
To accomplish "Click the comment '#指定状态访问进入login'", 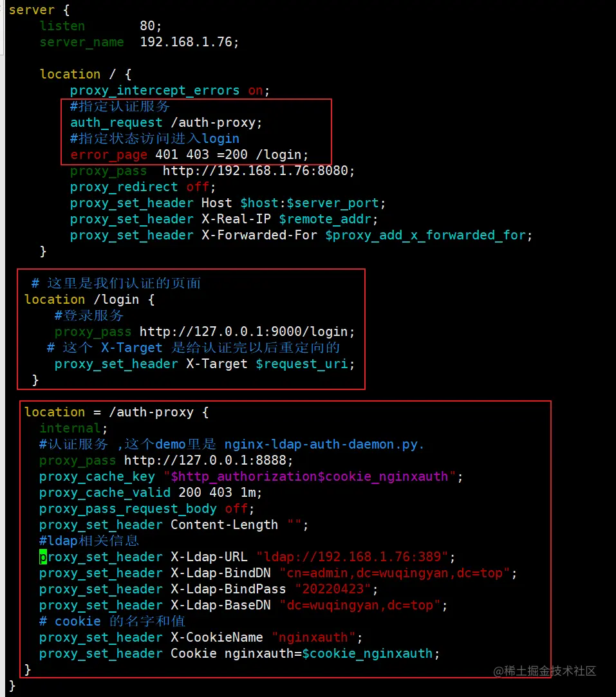I will point(154,138).
